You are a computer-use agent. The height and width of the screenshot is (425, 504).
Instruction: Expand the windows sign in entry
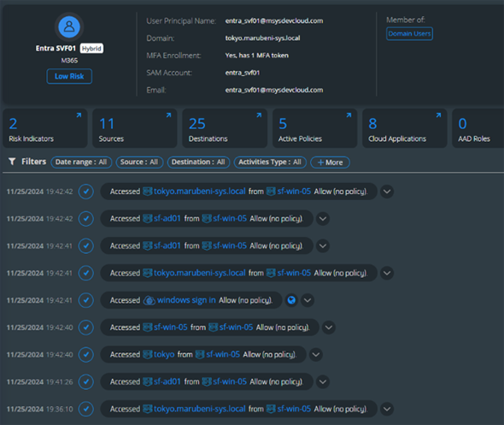pos(308,300)
